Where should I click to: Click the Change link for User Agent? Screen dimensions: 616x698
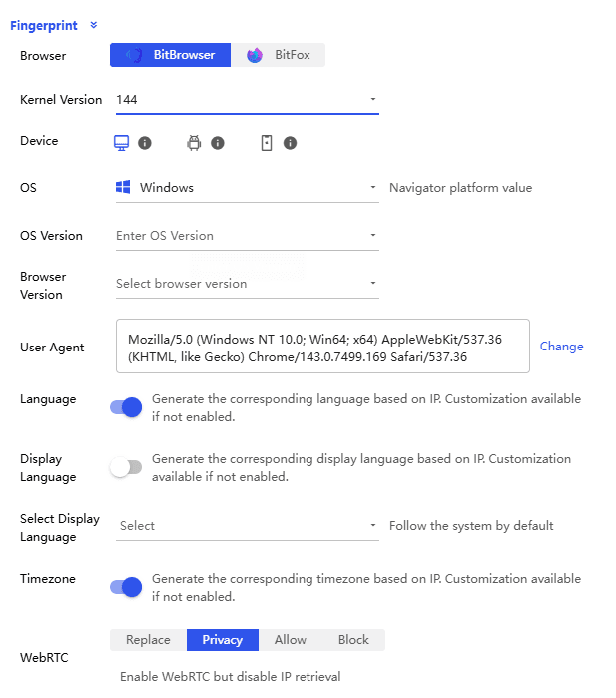tap(561, 347)
